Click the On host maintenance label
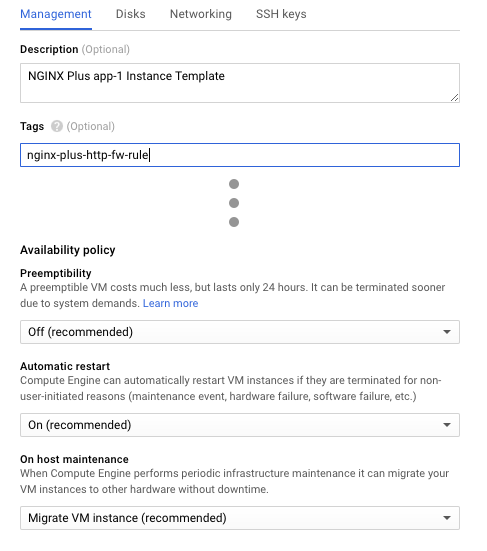The width and height of the screenshot is (487, 551). 74,459
